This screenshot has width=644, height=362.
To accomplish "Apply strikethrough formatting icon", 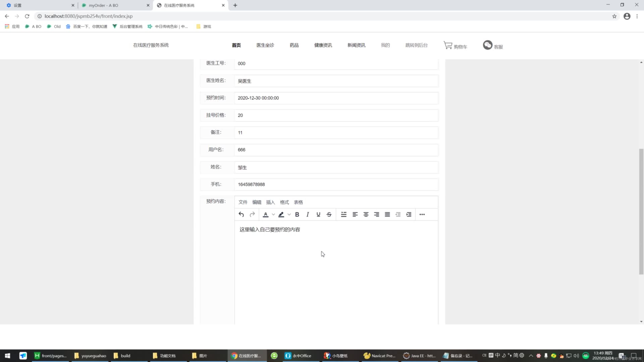I will 329,214.
